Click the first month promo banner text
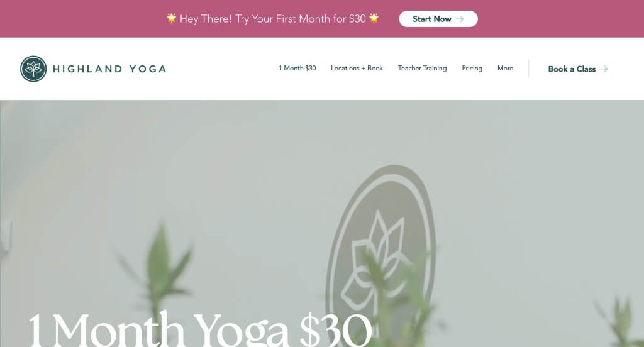Viewport: 644px width, 347px height. [273, 19]
